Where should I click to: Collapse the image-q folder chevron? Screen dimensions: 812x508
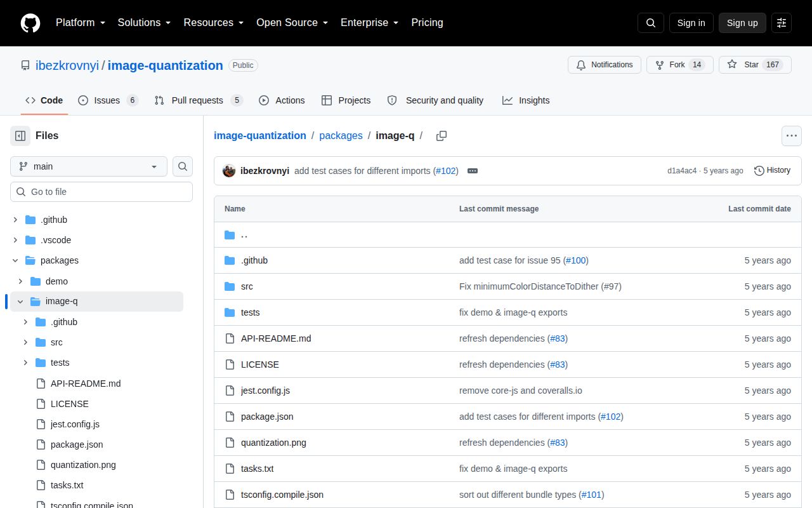20,302
